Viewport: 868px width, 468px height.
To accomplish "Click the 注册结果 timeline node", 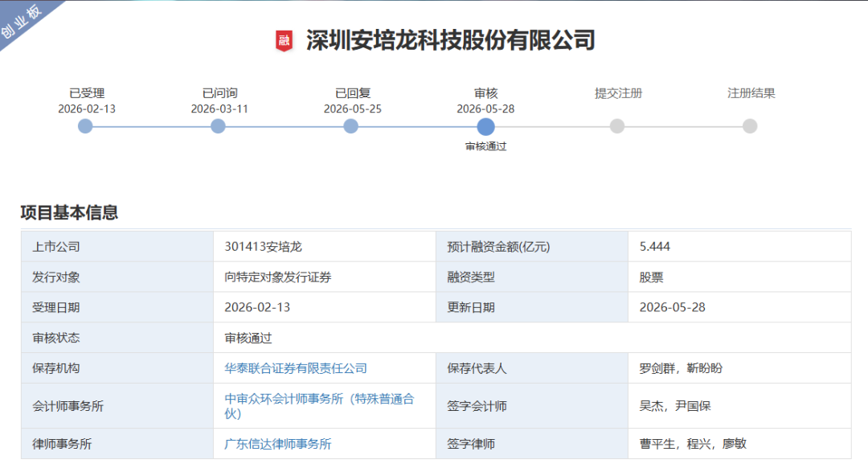I will tap(750, 126).
